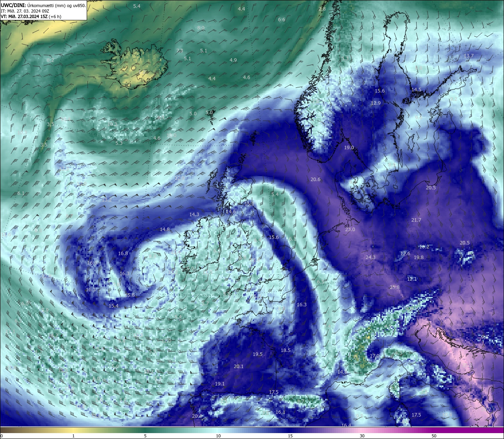The height and width of the screenshot is (439, 504).
Task: Click the legend label 0
Action: click(1, 436)
